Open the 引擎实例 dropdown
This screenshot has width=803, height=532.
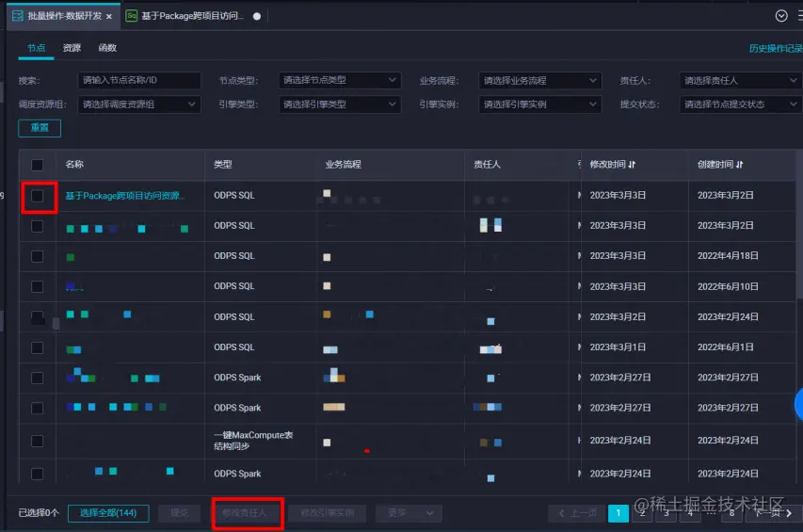pyautogui.click(x=539, y=105)
